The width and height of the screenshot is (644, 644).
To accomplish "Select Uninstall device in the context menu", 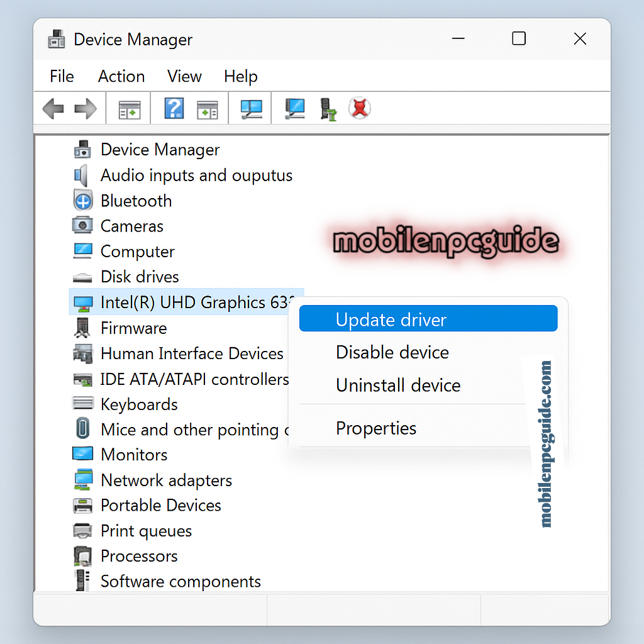I will 398,386.
